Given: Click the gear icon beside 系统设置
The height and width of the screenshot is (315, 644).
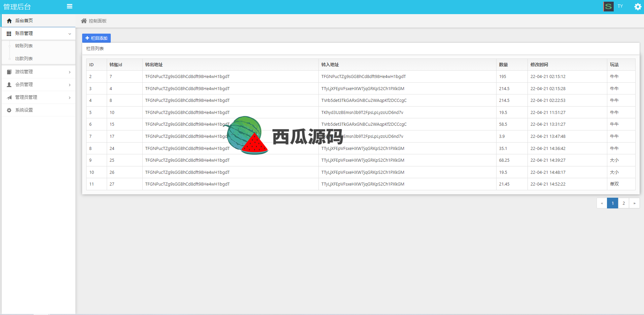Looking at the screenshot, I should (9, 110).
